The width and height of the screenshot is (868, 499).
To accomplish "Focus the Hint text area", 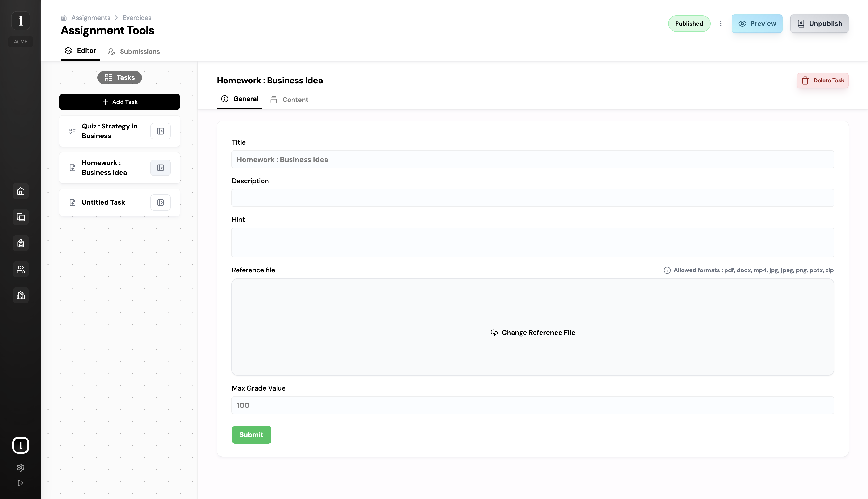I will click(x=533, y=242).
